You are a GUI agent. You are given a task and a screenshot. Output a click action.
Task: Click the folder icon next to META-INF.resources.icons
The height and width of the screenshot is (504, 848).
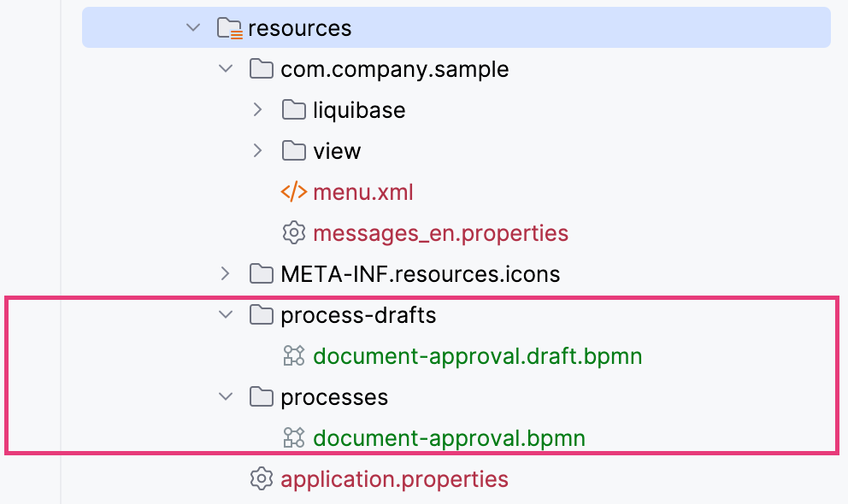pyautogui.click(x=261, y=273)
